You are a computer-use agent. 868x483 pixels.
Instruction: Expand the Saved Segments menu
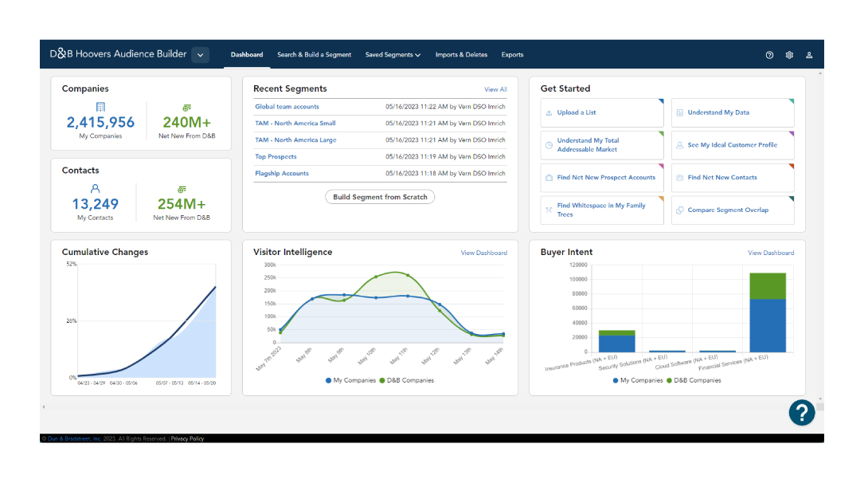(x=393, y=55)
